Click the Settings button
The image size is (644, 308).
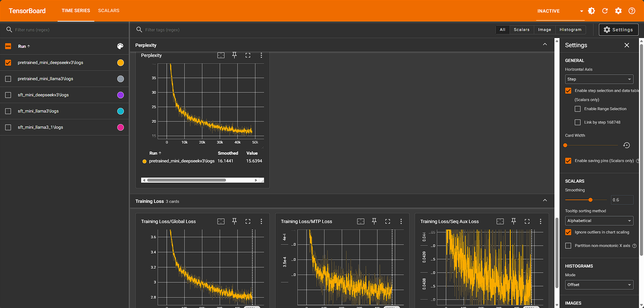618,30
